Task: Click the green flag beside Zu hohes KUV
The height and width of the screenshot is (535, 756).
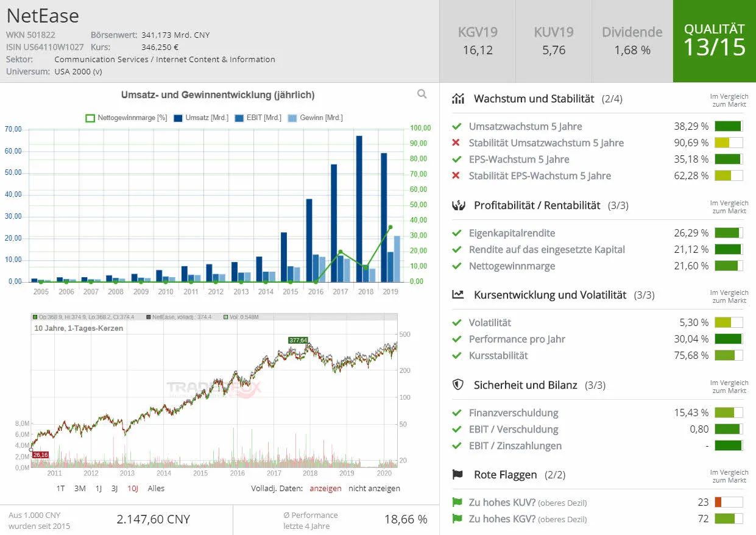Action: [457, 503]
